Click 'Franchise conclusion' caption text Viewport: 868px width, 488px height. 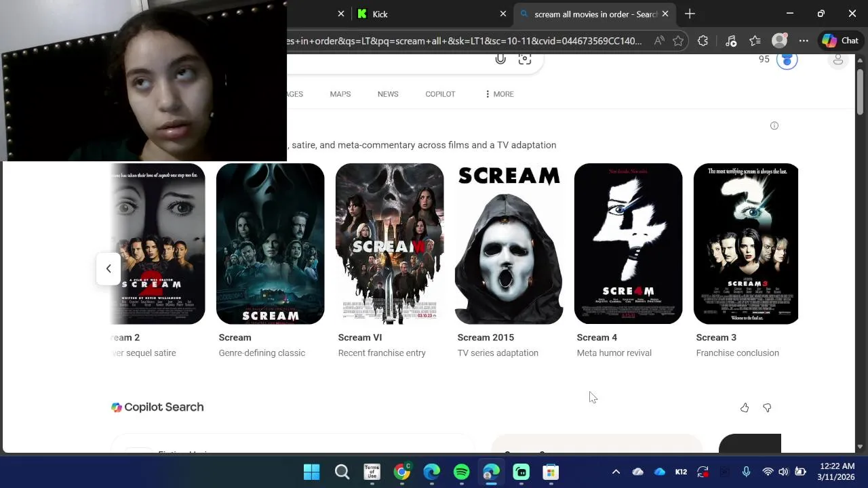(x=737, y=353)
